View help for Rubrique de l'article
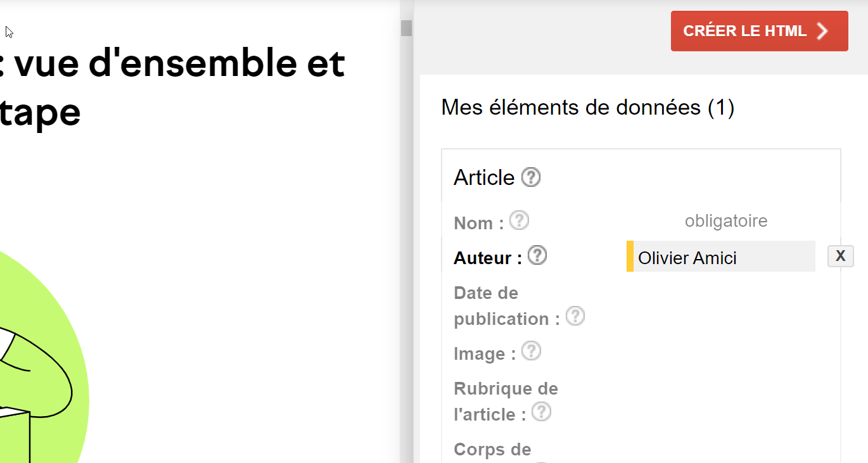This screenshot has height=463, width=868. (x=541, y=412)
